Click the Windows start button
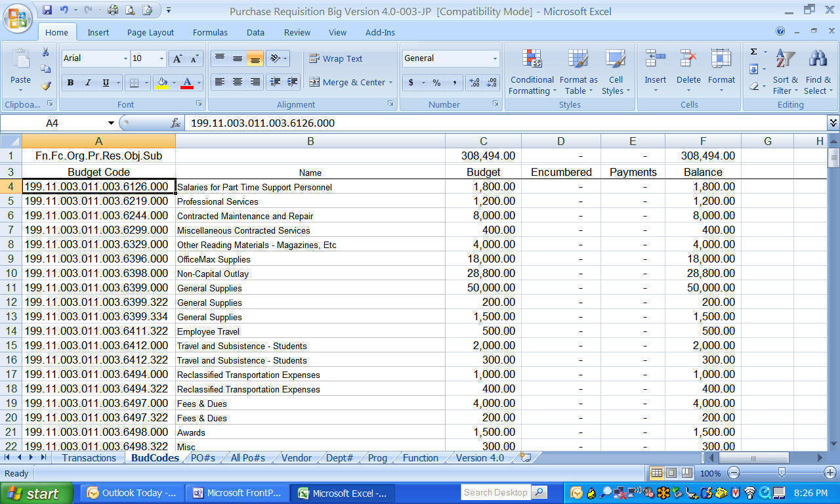The image size is (840, 504). coord(37,493)
